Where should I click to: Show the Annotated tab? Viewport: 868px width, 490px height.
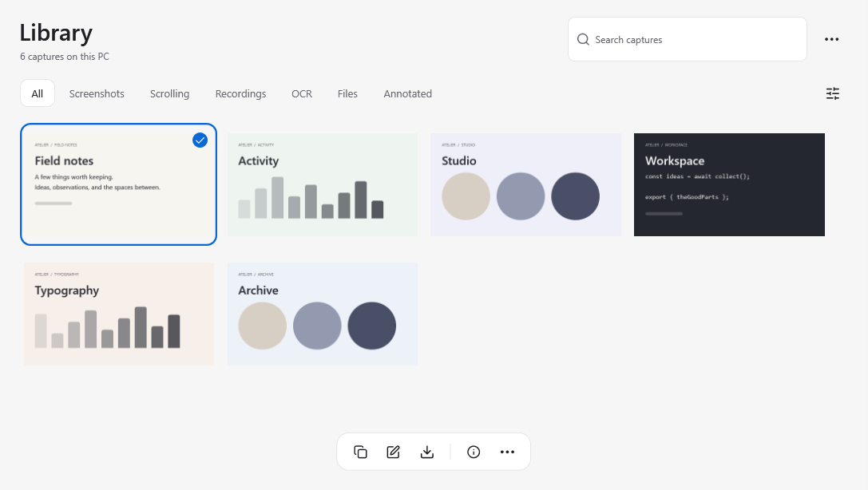pos(407,93)
